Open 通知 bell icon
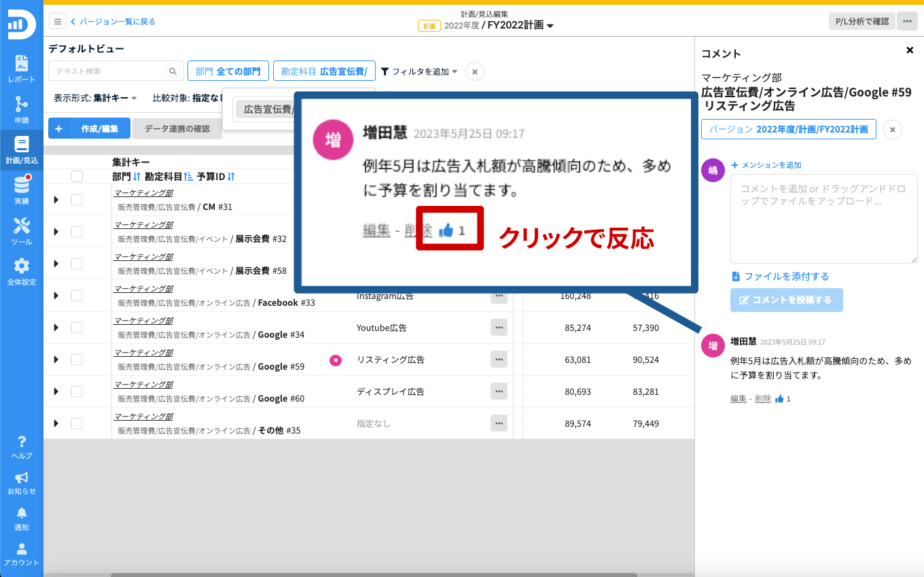This screenshot has height=577, width=924. coord(22,519)
